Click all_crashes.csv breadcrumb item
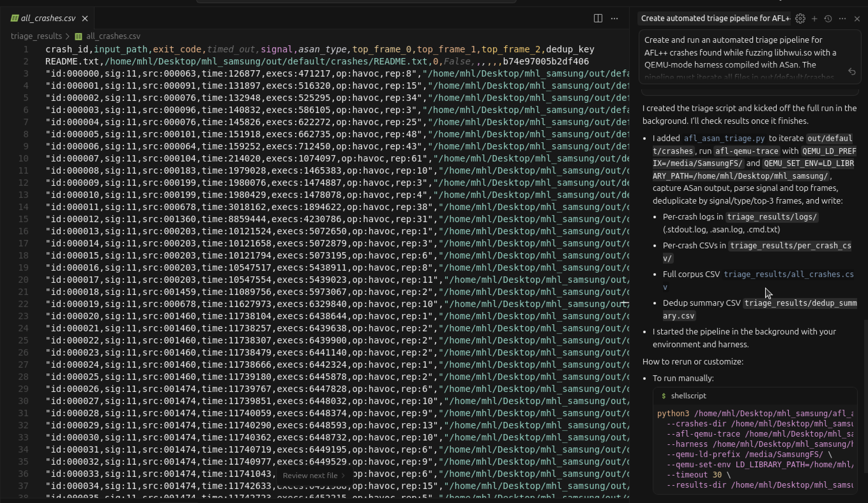The width and height of the screenshot is (868, 503). click(x=113, y=36)
